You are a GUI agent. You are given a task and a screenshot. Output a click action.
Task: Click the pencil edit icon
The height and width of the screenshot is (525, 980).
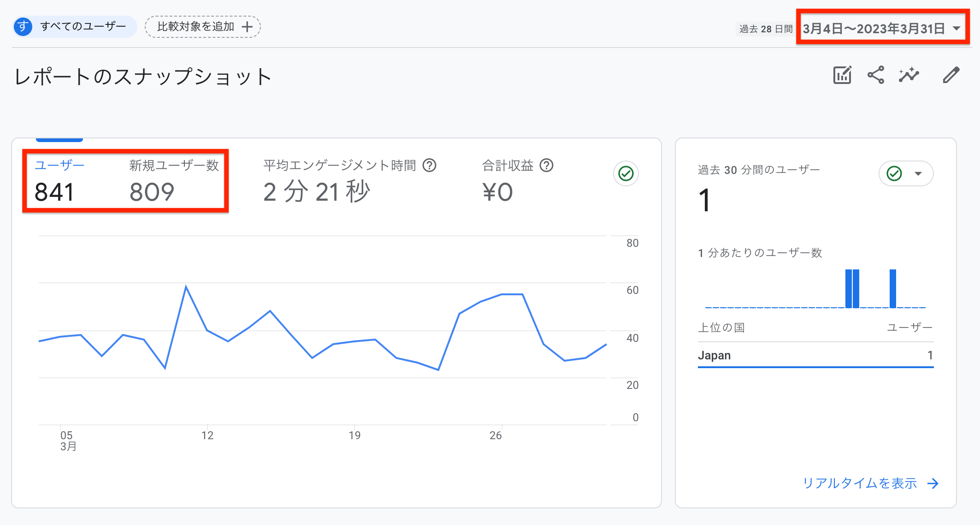click(x=951, y=75)
